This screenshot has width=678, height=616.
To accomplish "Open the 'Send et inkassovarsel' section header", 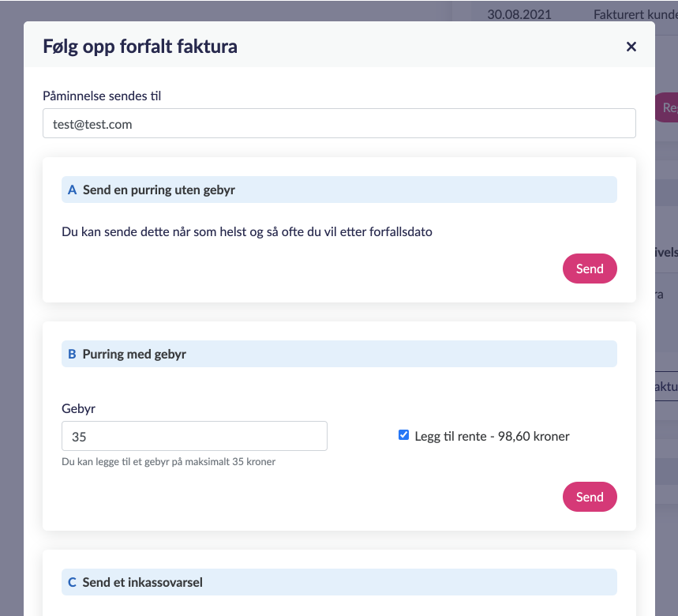I will [x=142, y=583].
